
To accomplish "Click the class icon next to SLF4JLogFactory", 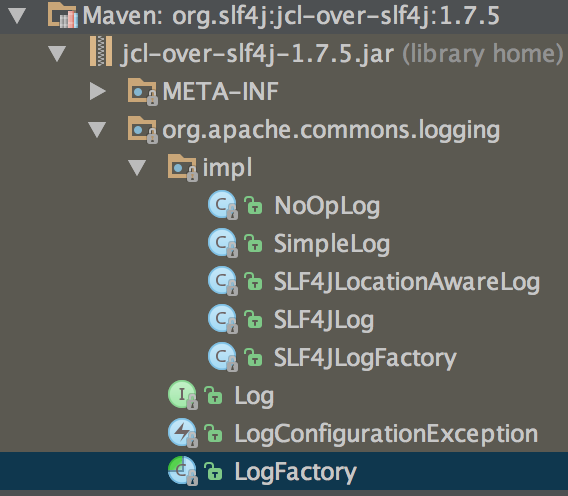I will coord(223,357).
